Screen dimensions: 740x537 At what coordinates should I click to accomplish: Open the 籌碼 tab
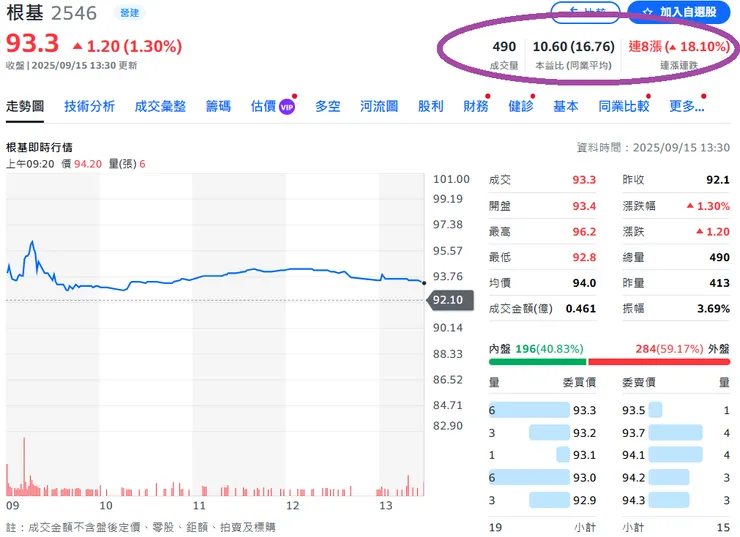click(218, 106)
